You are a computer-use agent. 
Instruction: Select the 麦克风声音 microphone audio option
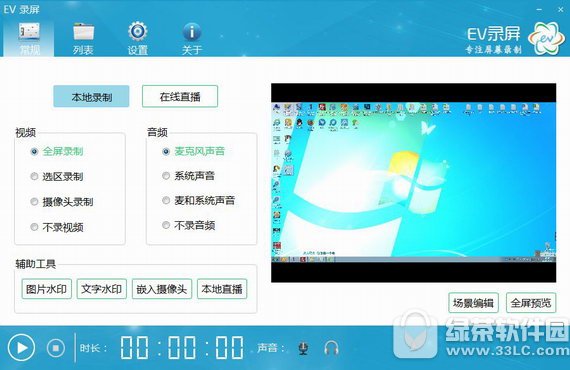(x=193, y=151)
